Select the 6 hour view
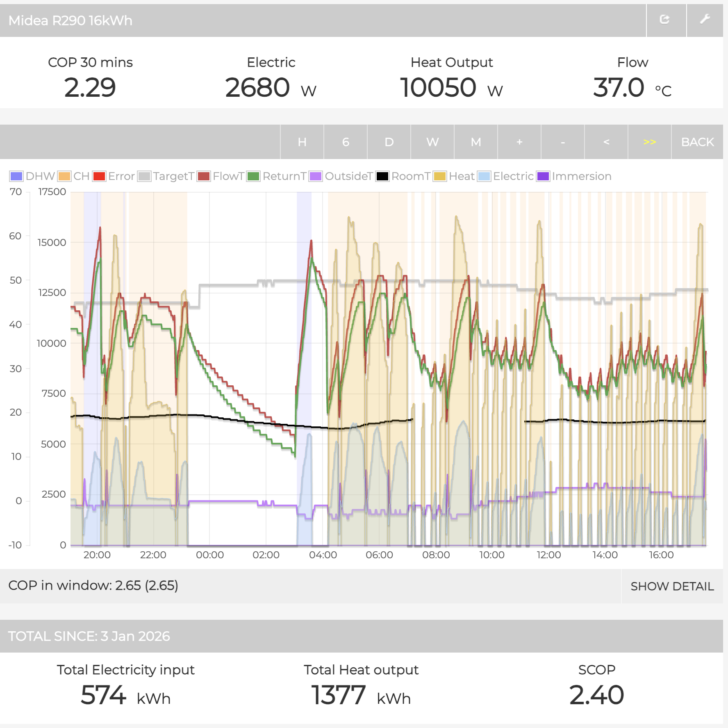 click(x=346, y=142)
